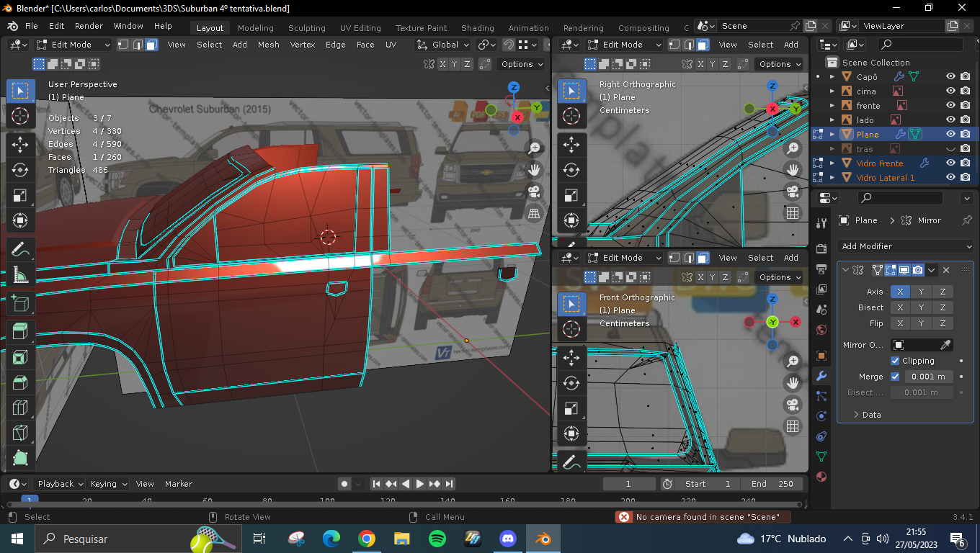Enable Bisect on the X axis

pyautogui.click(x=900, y=307)
